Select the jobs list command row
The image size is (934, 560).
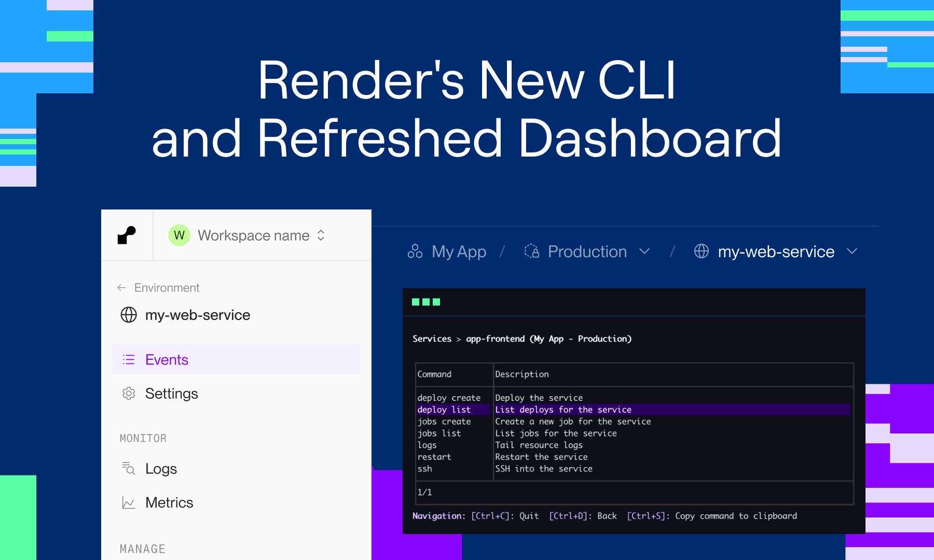[x=634, y=433]
